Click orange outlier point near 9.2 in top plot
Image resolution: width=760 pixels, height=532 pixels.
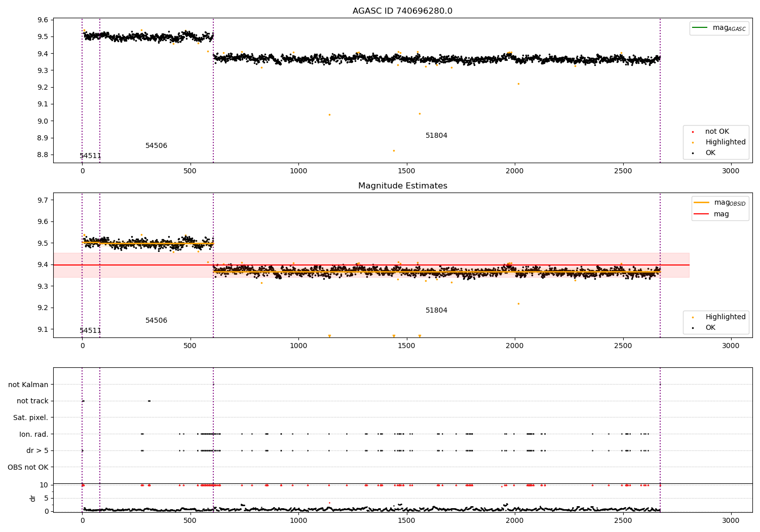518,84
